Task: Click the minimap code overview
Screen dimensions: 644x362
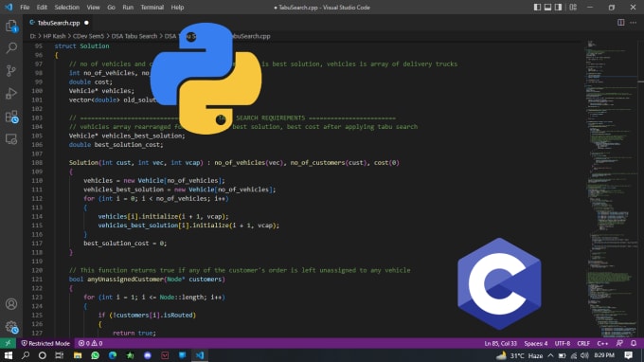Action: coord(610,189)
